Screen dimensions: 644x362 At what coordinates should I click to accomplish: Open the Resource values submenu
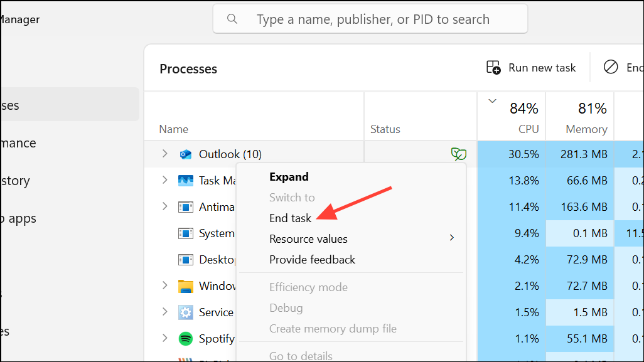(308, 238)
